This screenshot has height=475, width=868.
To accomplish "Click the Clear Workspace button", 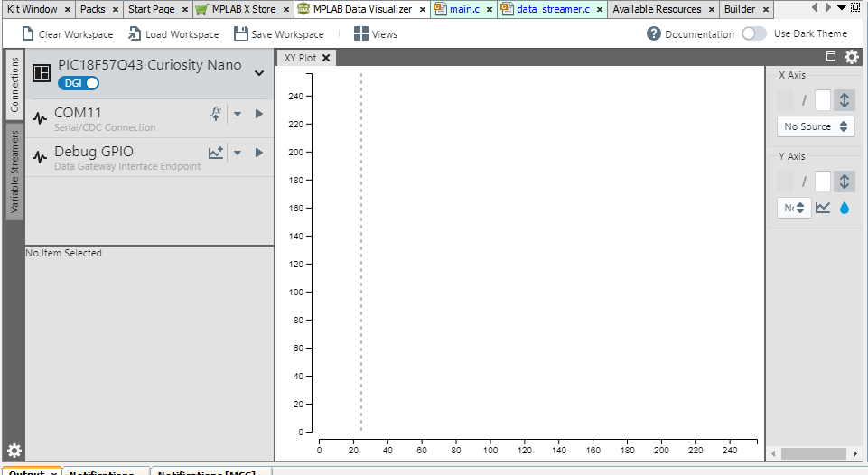I will (67, 34).
